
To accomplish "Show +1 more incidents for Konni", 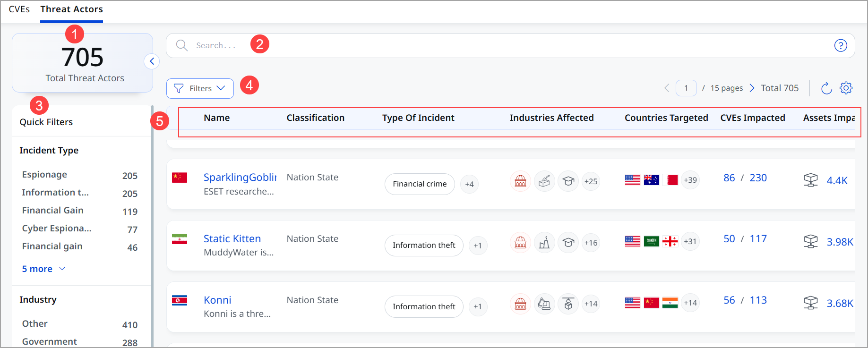I will click(478, 307).
